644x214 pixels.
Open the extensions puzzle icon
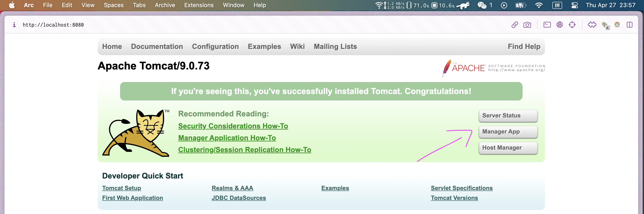coord(592,25)
